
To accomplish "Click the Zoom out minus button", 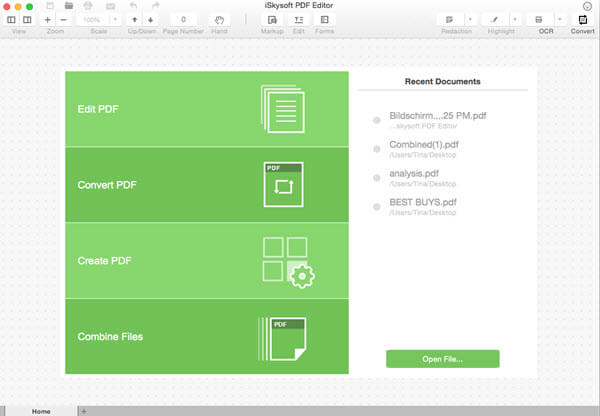I will pyautogui.click(x=64, y=20).
